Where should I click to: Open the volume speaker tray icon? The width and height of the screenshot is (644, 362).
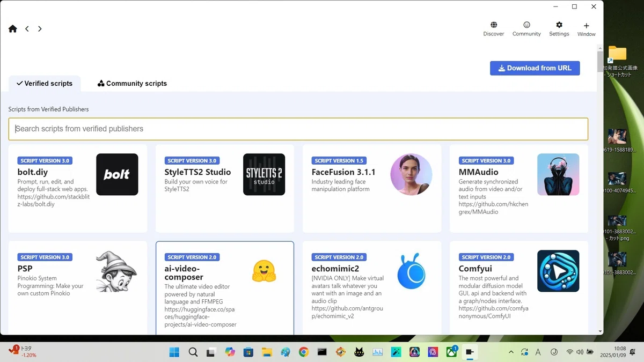pos(580,352)
